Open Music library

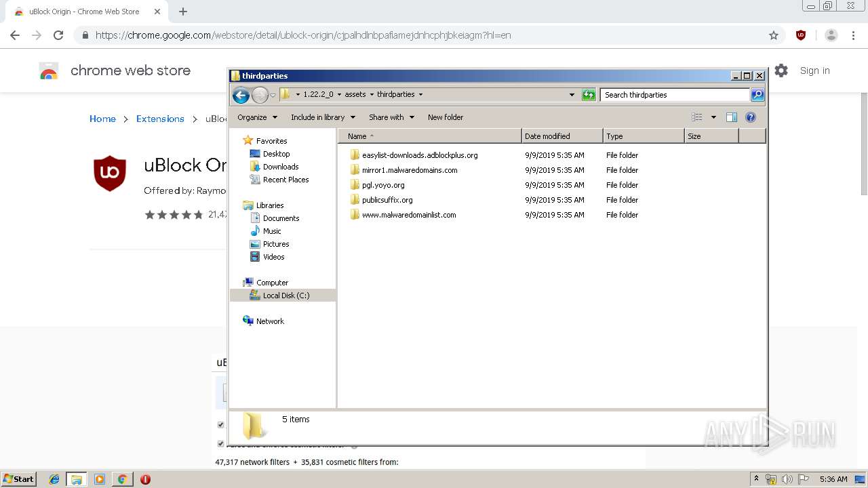pos(272,231)
